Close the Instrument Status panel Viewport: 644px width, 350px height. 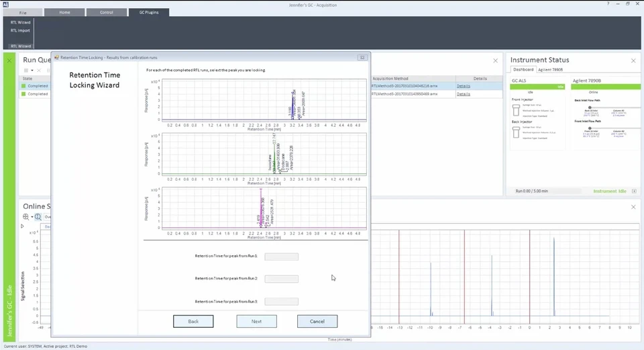point(632,60)
